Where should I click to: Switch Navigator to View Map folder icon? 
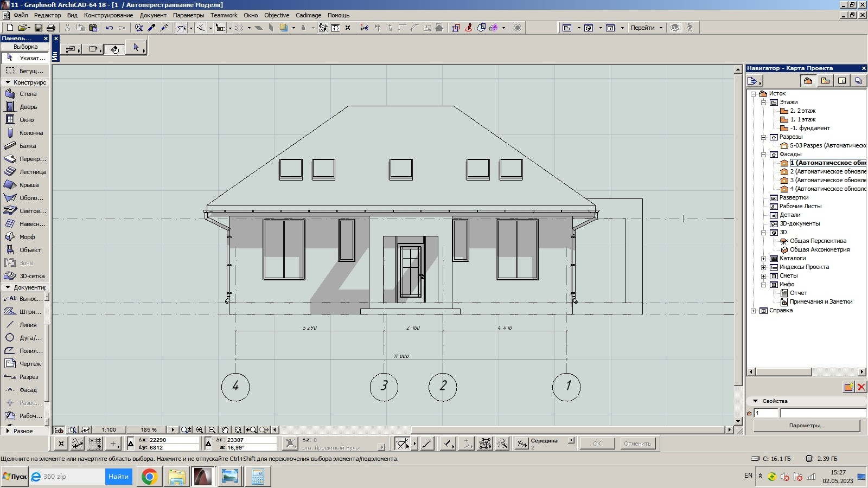click(825, 81)
